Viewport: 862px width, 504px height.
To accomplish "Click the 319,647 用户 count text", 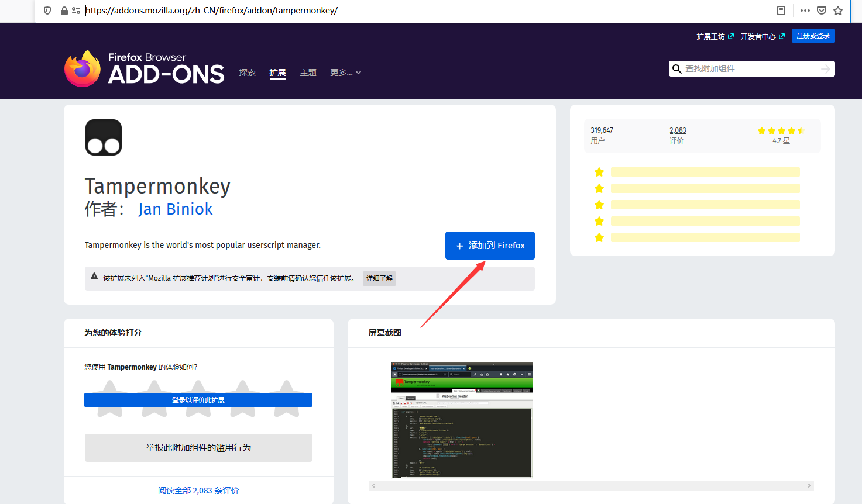I will point(602,136).
